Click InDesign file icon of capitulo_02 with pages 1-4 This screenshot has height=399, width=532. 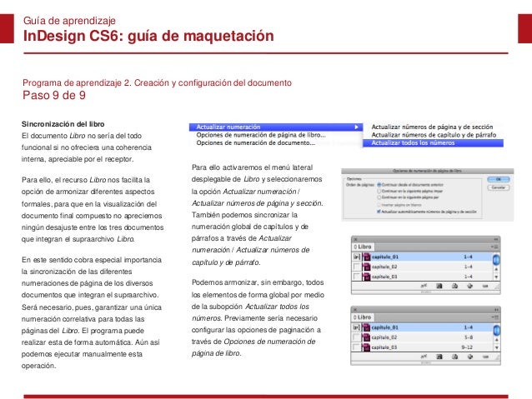pyautogui.click(x=366, y=267)
